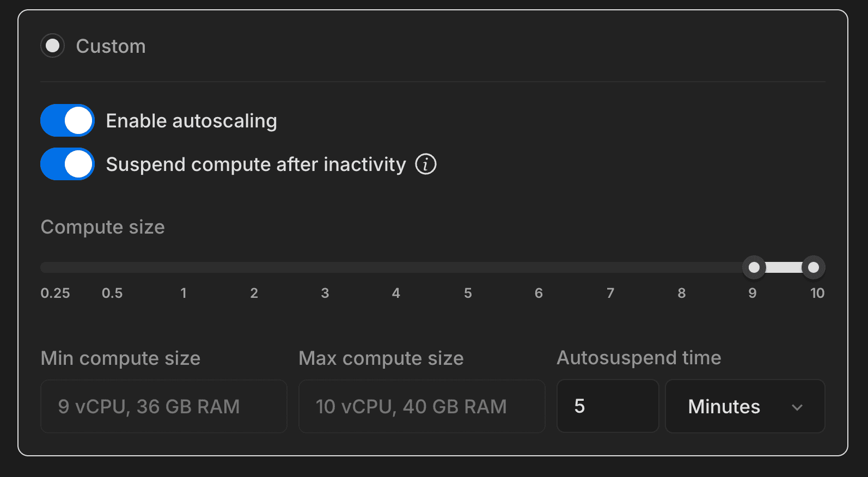Turn off Suspend compute after inactivity
This screenshot has width=868, height=477.
[x=67, y=164]
